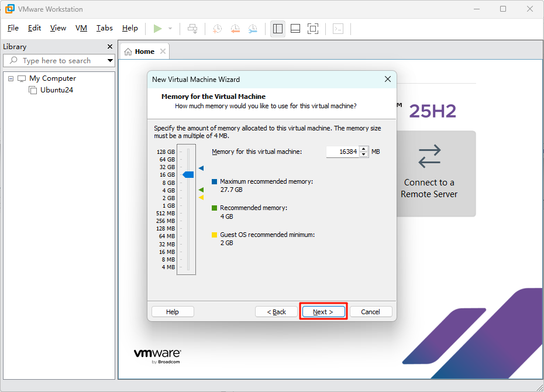The height and width of the screenshot is (392, 544).
Task: Click the green Recommended memory swatch
Action: pyautogui.click(x=215, y=208)
